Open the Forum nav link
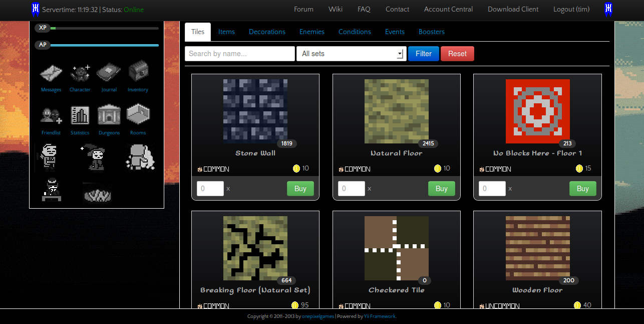 coord(303,10)
